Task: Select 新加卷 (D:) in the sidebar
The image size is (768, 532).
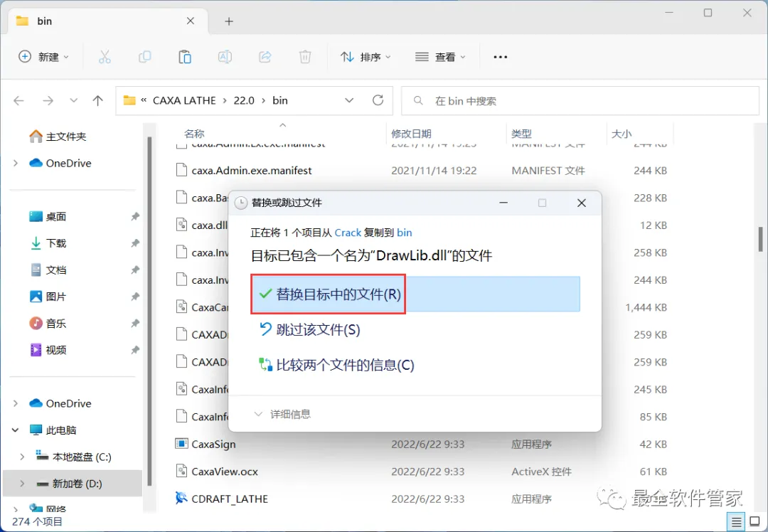Action: (73, 484)
